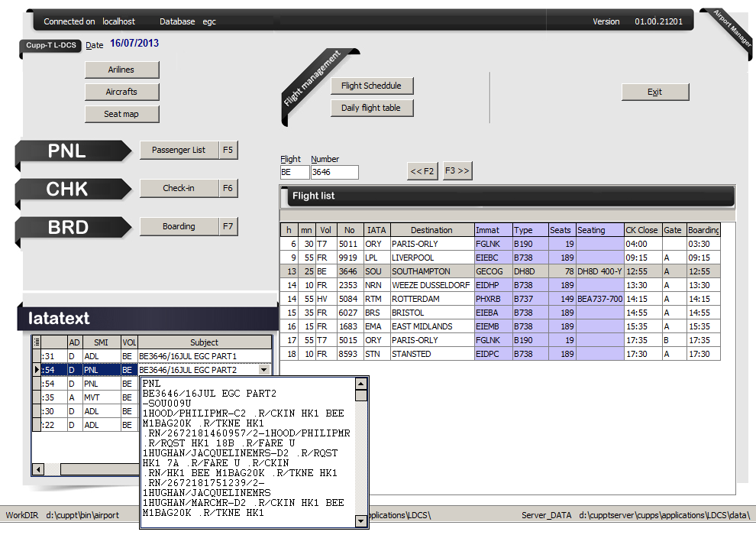Open the Airlines setup
Screen dimensions: 756x535
pos(121,70)
